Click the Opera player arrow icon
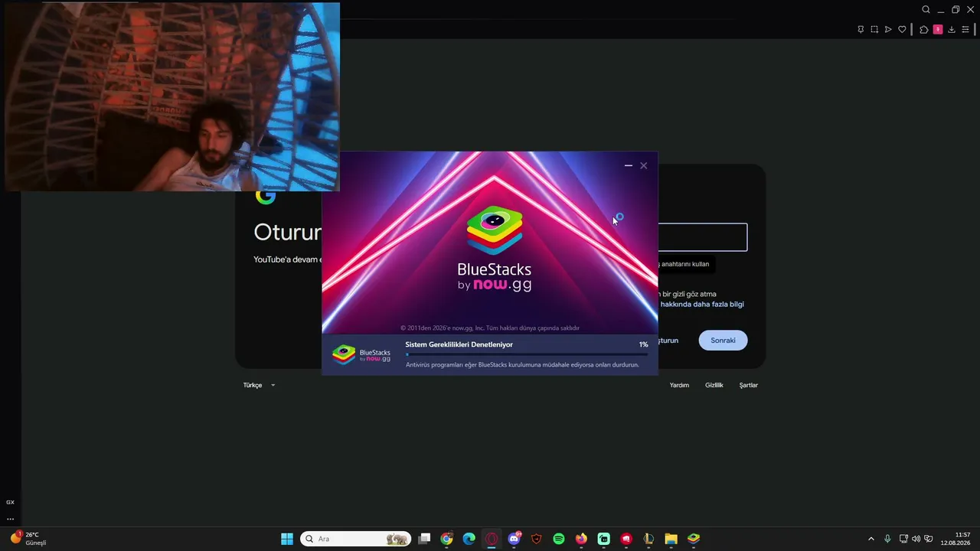The height and width of the screenshot is (551, 980). click(x=888, y=30)
